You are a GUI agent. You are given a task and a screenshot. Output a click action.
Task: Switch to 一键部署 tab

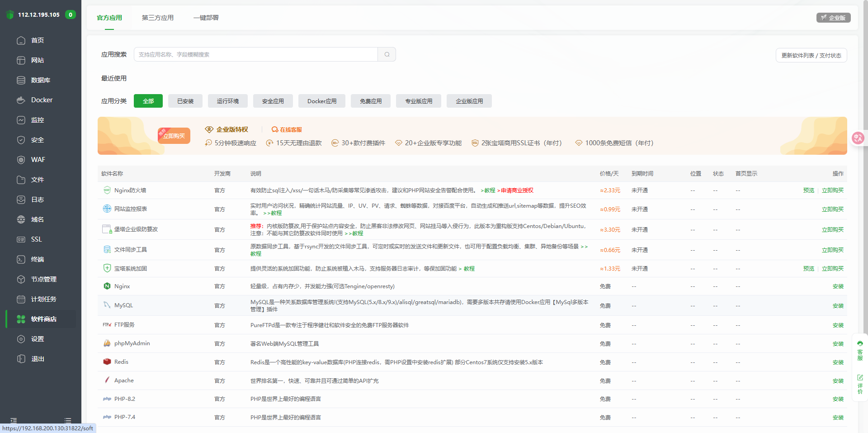(206, 18)
